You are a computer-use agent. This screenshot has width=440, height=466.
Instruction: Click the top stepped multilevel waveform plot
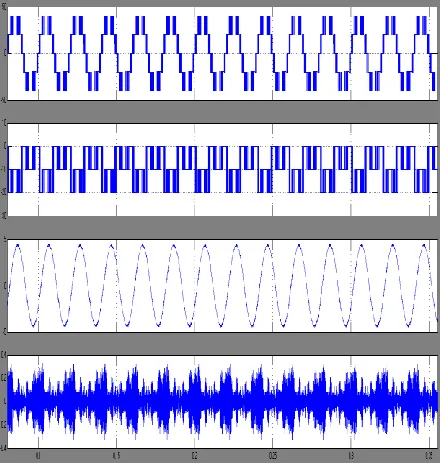(222, 53)
